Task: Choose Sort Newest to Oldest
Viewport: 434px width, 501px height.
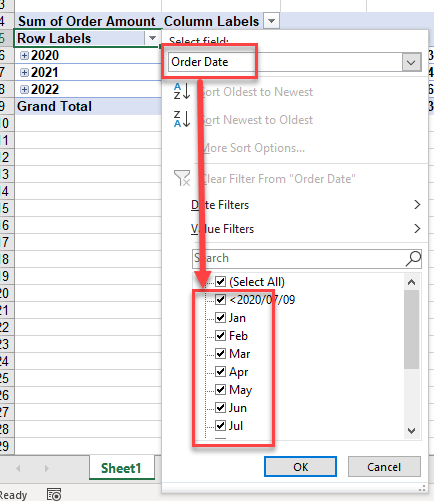Action: (257, 120)
